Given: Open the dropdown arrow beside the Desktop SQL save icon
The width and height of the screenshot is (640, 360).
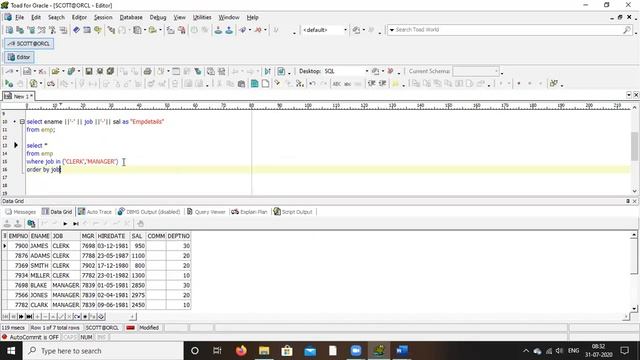Looking at the screenshot, I should pos(383,71).
